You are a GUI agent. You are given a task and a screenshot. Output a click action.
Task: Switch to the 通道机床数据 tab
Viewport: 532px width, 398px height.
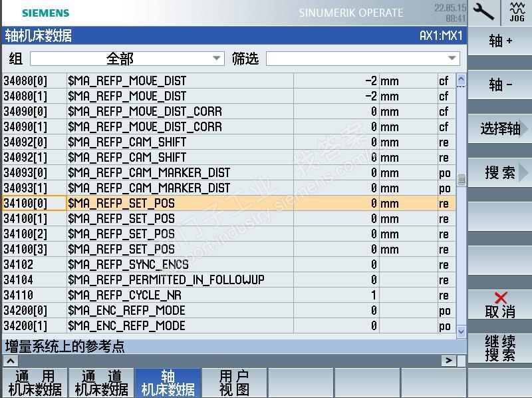(102, 383)
